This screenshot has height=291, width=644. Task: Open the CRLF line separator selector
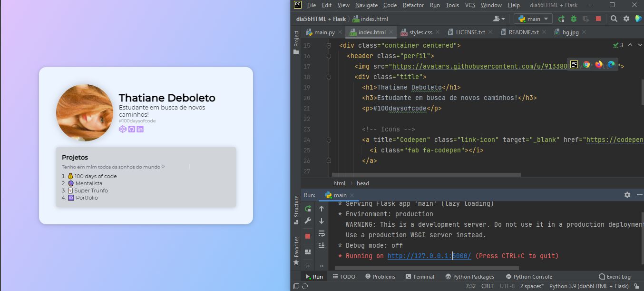tap(488, 286)
